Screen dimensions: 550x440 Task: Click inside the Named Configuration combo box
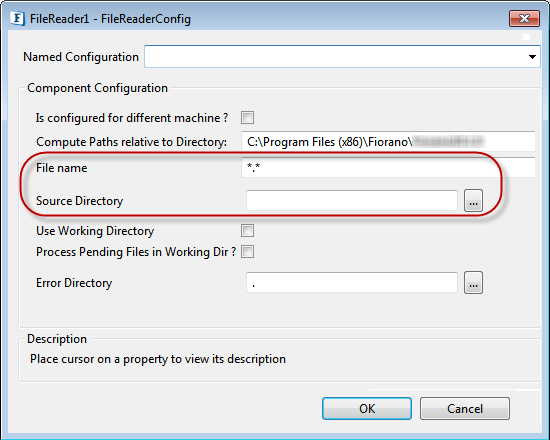(x=342, y=56)
